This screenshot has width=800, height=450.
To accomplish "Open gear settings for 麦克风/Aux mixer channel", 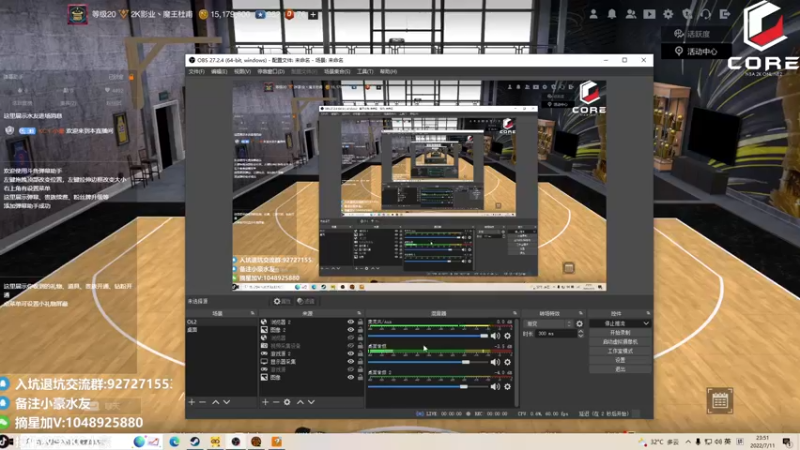I will click(507, 336).
